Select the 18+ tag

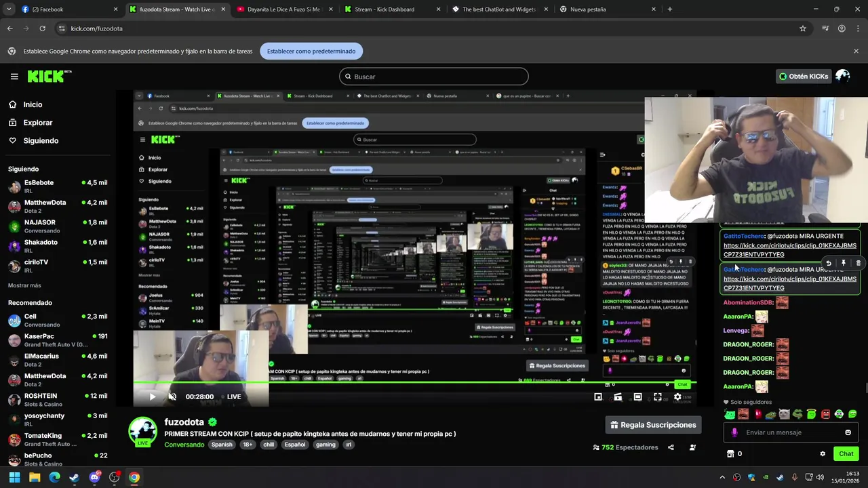[x=248, y=445]
